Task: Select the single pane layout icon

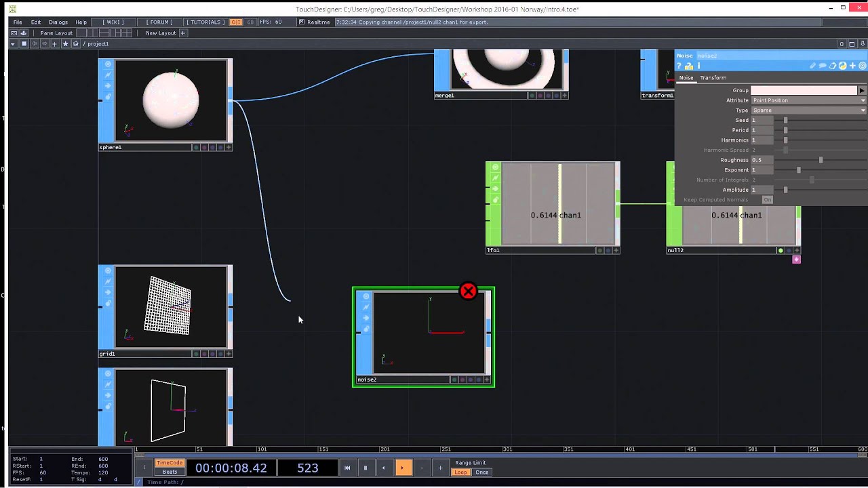Action: click(x=81, y=33)
